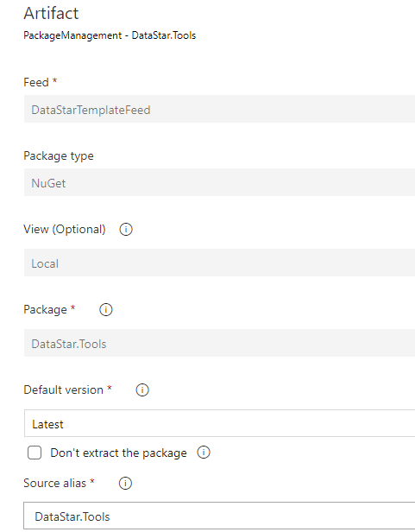The height and width of the screenshot is (532, 415).
Task: Click the info icon beside View (Optional)
Action: click(x=126, y=230)
